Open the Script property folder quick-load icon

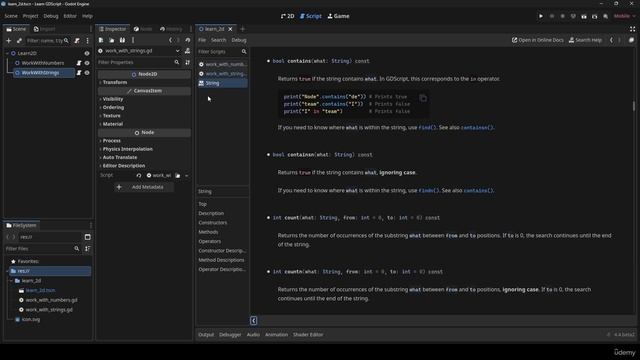[178, 176]
